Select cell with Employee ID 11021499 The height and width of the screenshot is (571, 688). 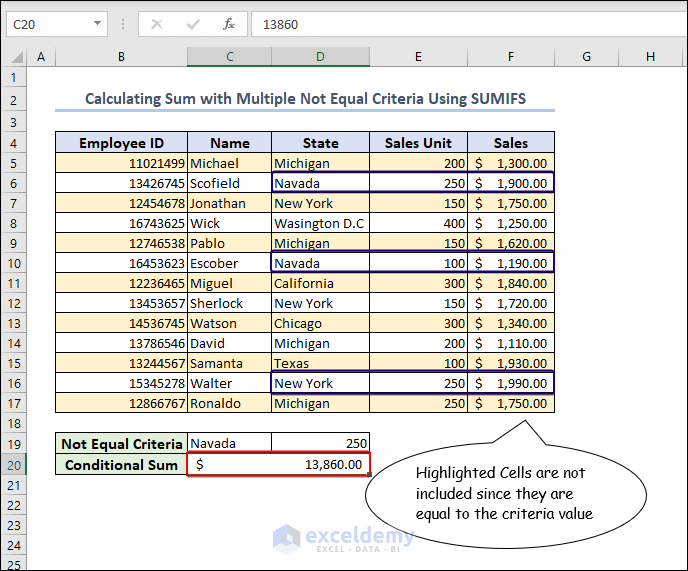coord(122,163)
